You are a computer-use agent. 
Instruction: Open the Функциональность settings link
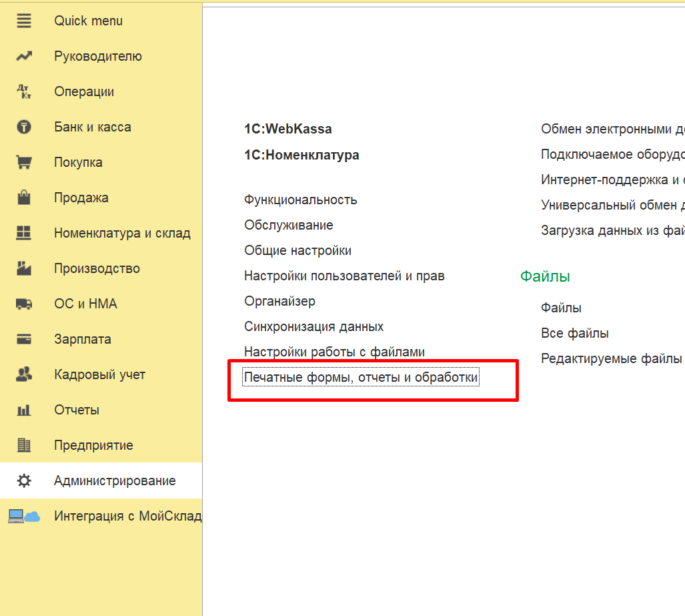tap(301, 200)
